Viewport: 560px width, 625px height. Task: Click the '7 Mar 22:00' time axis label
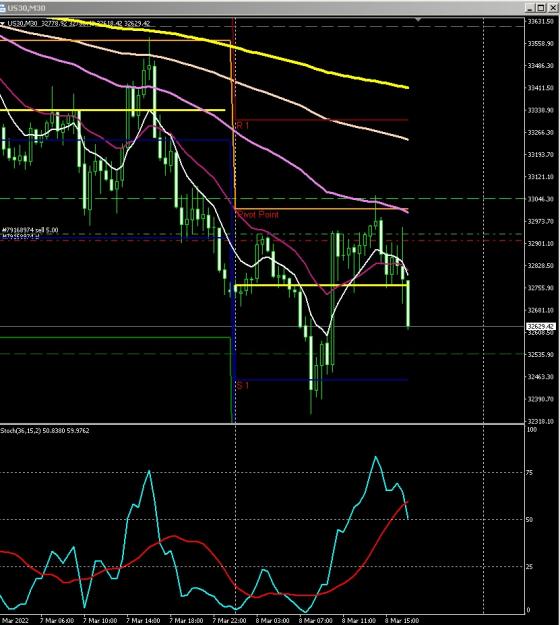[x=229, y=621]
